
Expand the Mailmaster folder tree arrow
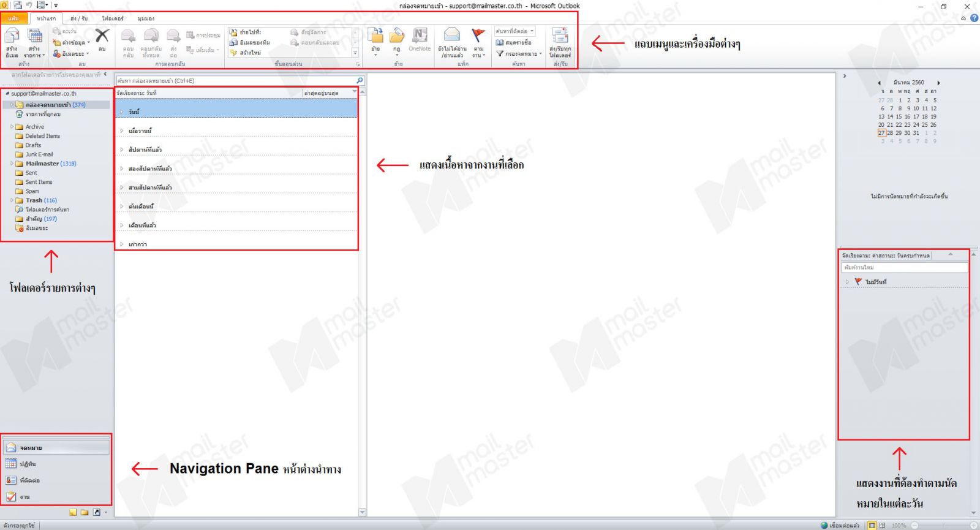pyautogui.click(x=12, y=164)
